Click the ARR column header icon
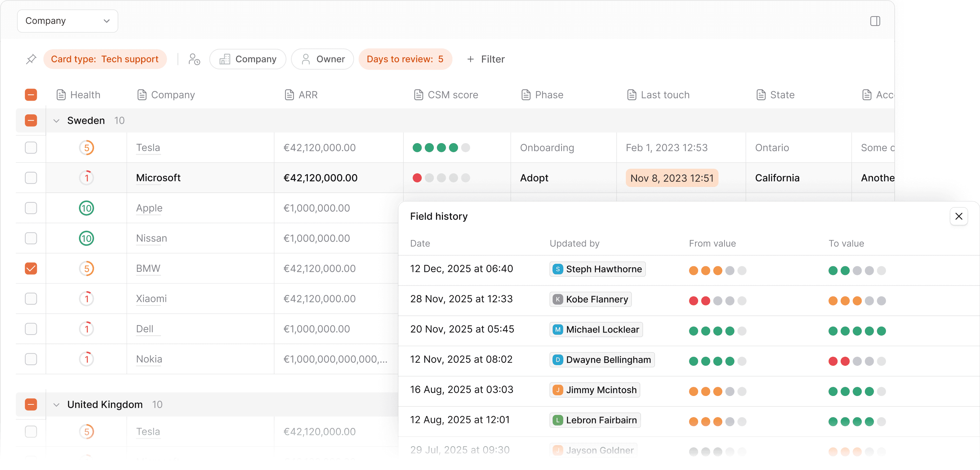Viewport: 980px width, 470px height. 289,95
